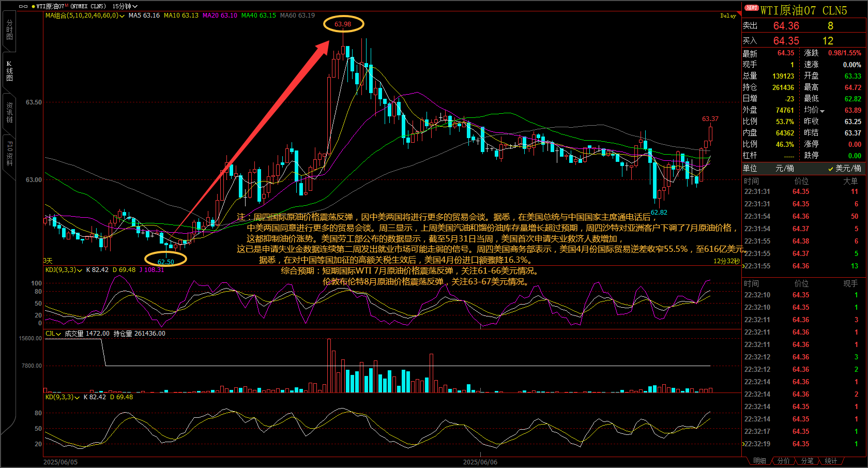
Task: Click the 2025/06/06 date axis label
Action: 480,462
